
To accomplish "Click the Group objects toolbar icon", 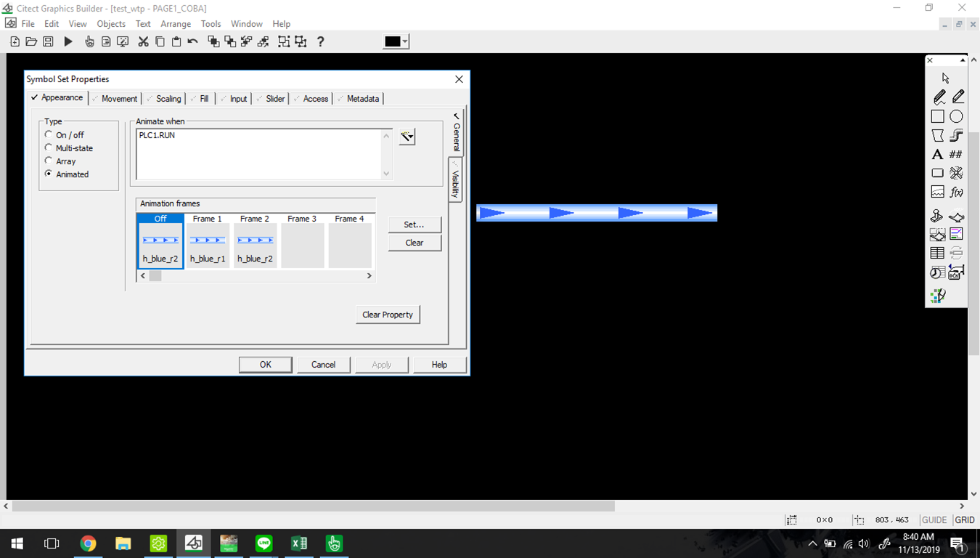I will pos(284,42).
